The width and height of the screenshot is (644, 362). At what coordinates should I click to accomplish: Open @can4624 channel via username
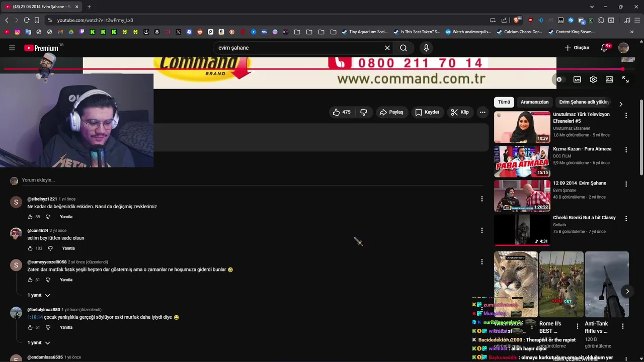point(38,230)
